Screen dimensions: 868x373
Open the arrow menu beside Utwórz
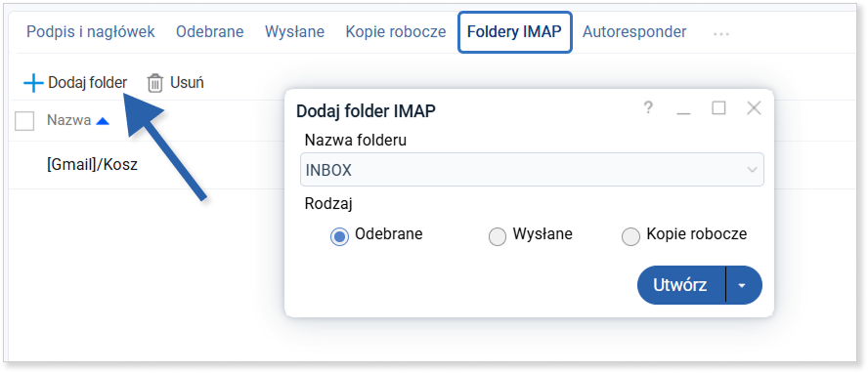click(x=742, y=285)
